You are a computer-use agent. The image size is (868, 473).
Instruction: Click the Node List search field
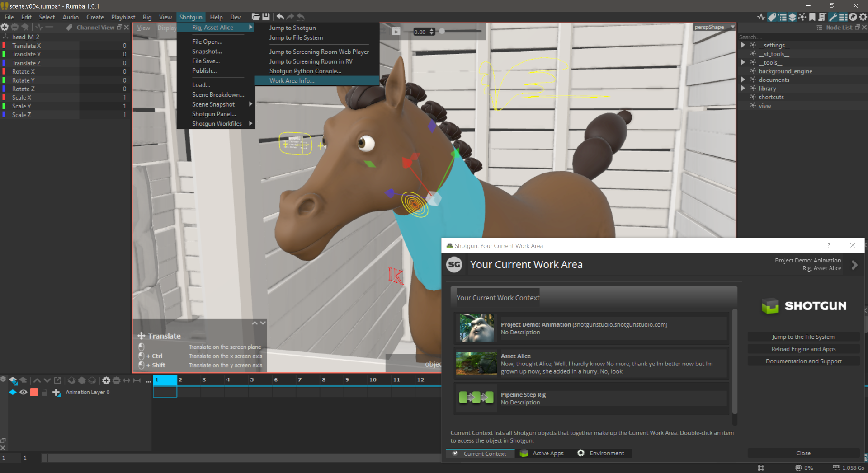point(802,37)
